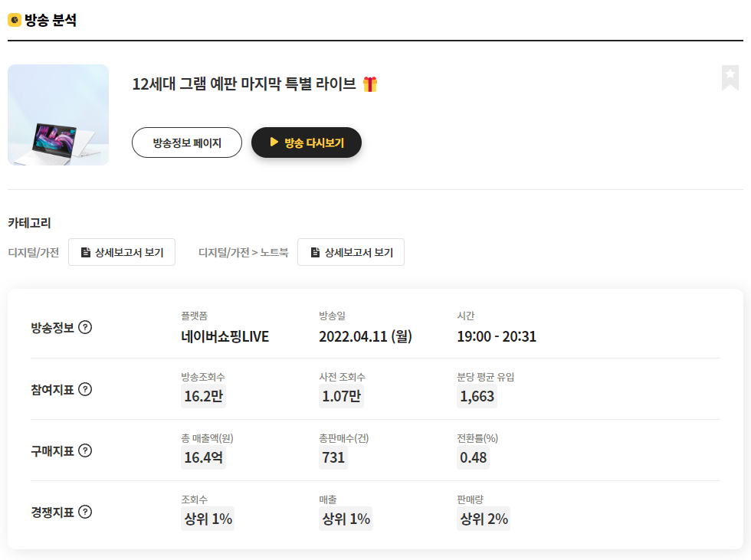
Task: Click the 경쟁지표 row label
Action: pyautogui.click(x=52, y=513)
